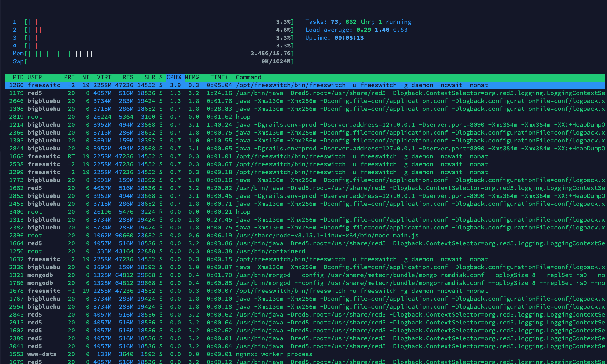Click the Command column header
The image size is (607, 364).
coord(248,77)
